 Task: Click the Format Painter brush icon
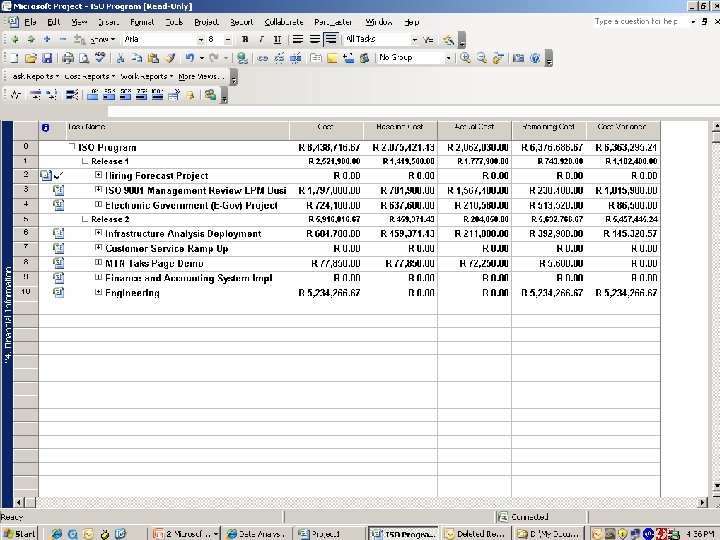tap(170, 58)
